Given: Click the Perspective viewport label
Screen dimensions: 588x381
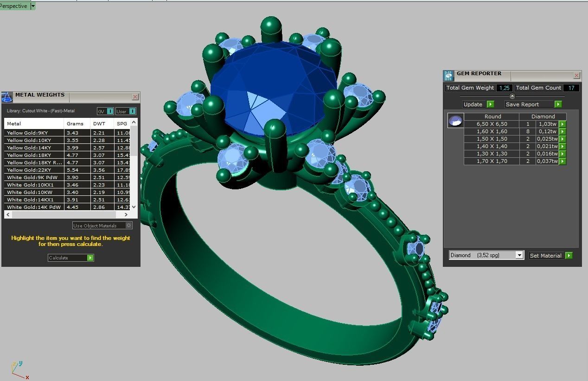Looking at the screenshot, I should (13, 6).
